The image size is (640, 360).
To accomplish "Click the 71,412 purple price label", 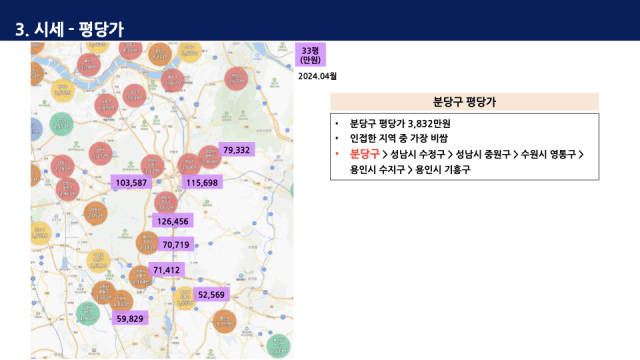I will (167, 270).
